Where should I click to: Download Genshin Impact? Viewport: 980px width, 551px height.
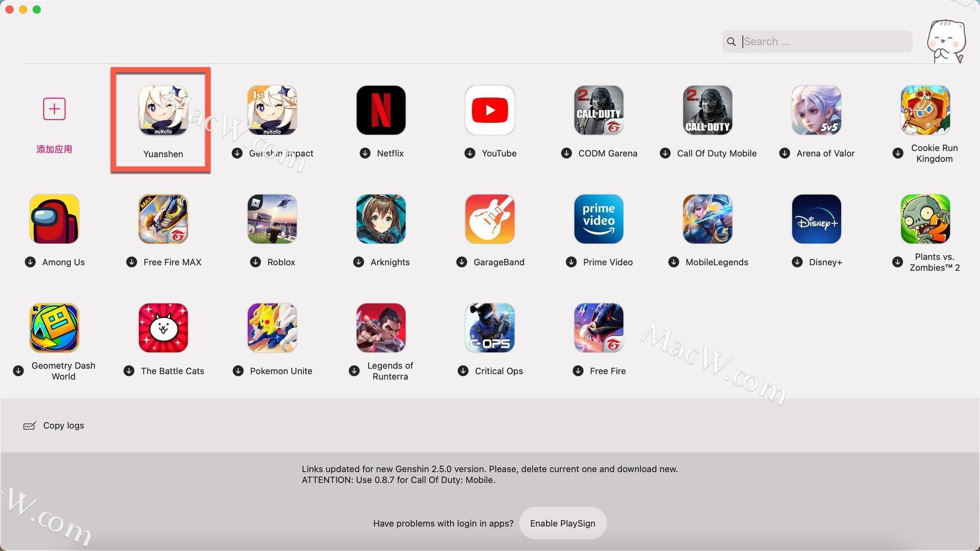[x=237, y=153]
